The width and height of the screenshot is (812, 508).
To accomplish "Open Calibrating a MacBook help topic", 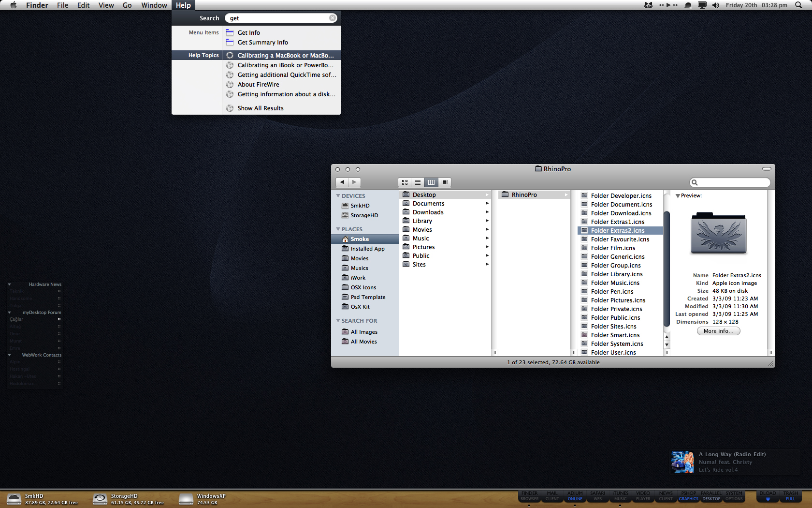I will pyautogui.click(x=281, y=56).
